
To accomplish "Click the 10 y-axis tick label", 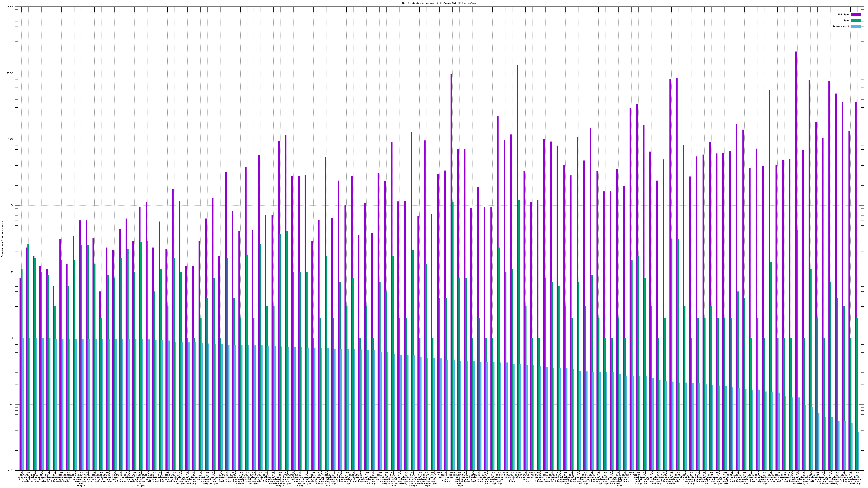I will 13,272.
